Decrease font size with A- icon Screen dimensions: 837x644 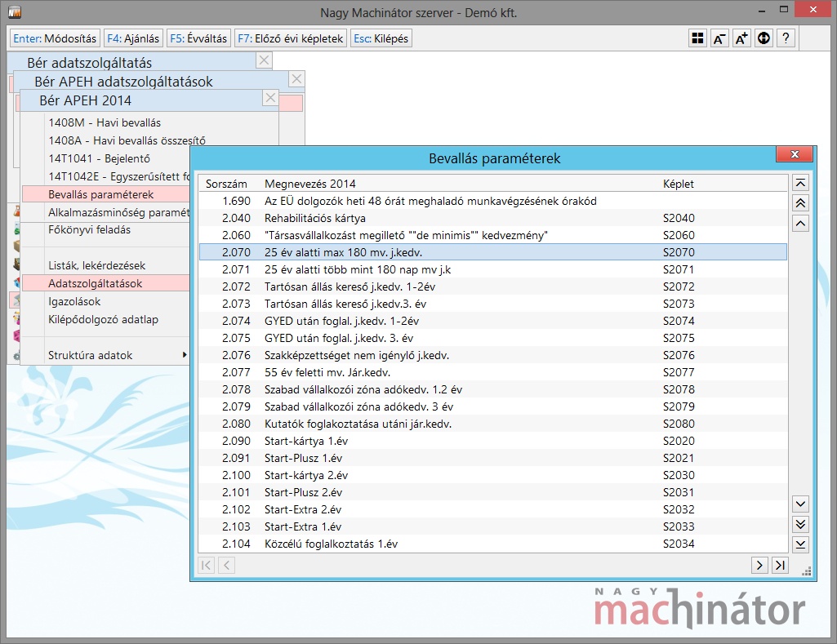(719, 38)
